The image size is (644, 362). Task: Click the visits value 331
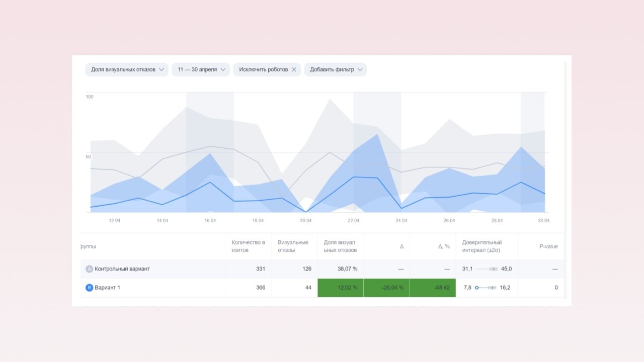click(261, 269)
